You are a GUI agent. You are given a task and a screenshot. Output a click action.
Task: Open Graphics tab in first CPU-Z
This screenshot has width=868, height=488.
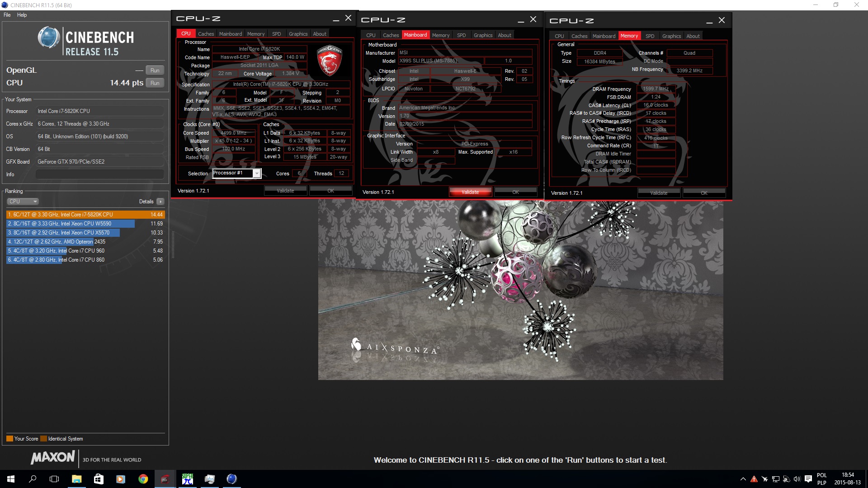point(298,34)
